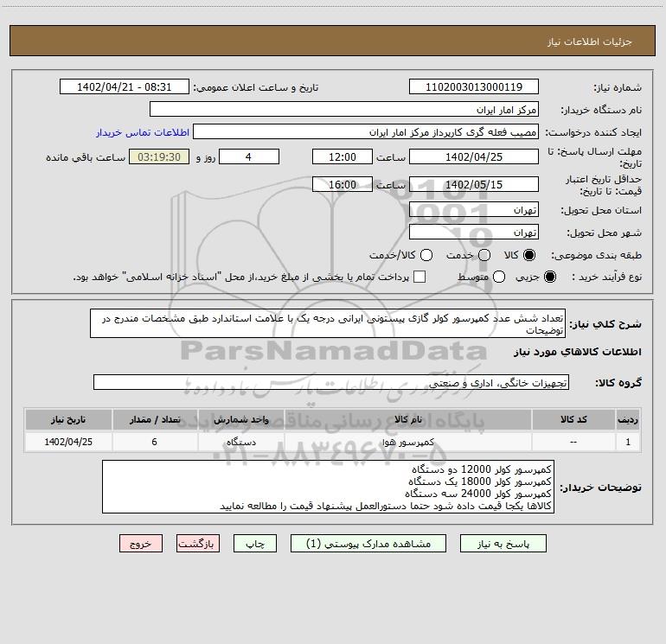The image size is (666, 644).
Task: Click the خروج exit button
Action: click(141, 544)
